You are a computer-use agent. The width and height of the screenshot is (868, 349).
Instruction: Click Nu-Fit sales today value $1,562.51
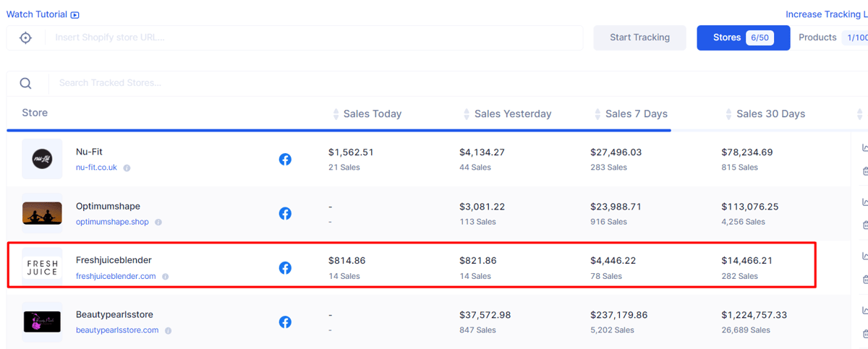coord(351,152)
